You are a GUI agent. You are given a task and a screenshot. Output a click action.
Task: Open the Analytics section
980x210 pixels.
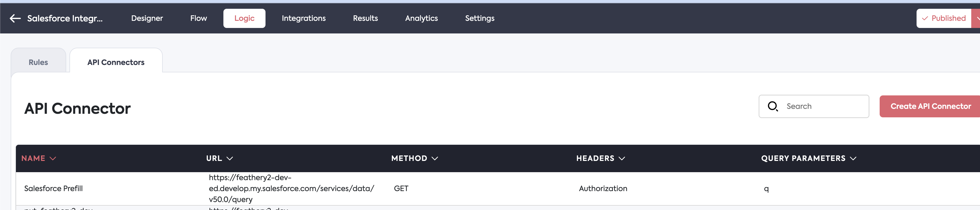pos(421,18)
